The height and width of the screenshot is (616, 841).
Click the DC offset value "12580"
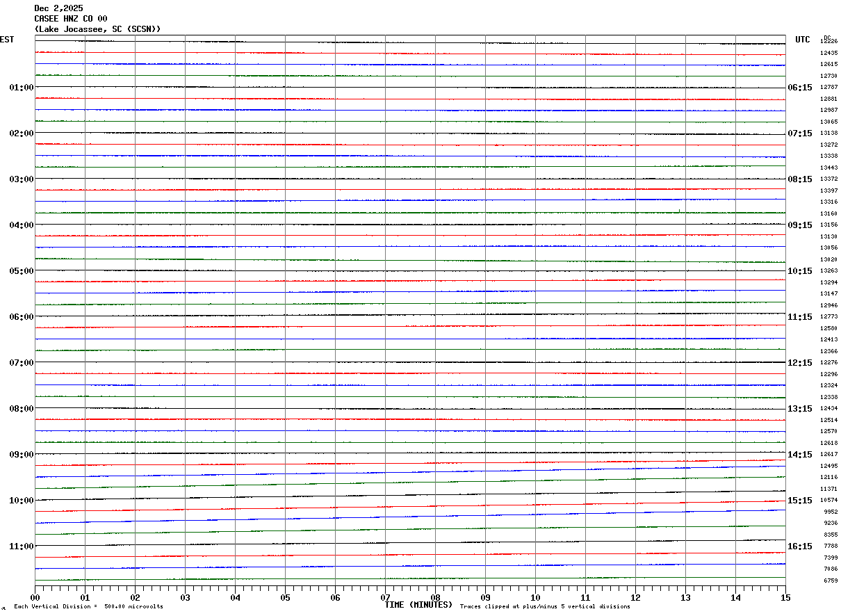[828, 329]
